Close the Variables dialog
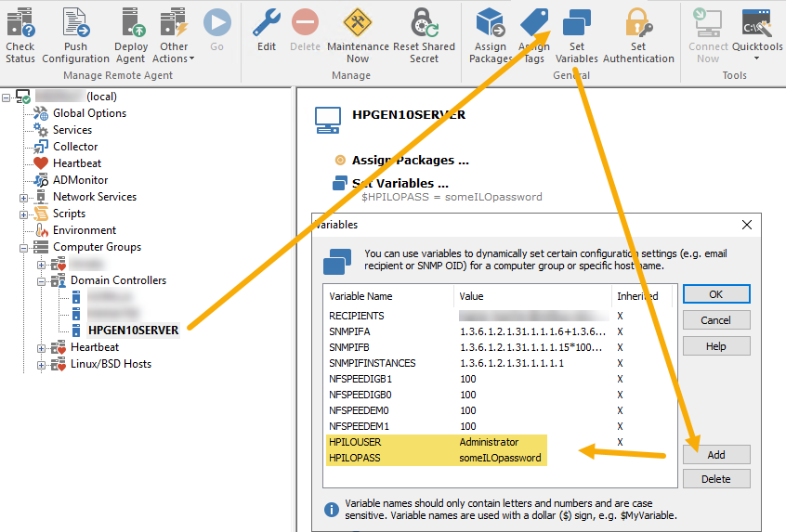Viewport: 786px width, 532px height. pos(747,225)
